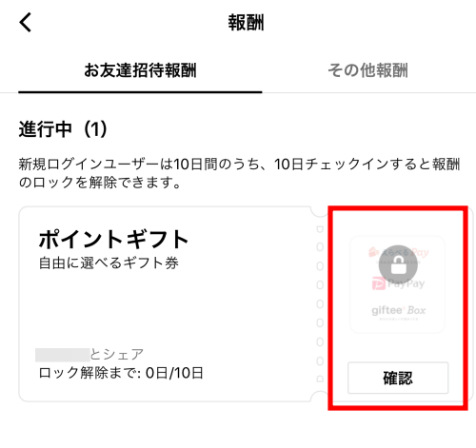
Task: Tap the grayed-out friend name placeholder
Action: [x=63, y=355]
